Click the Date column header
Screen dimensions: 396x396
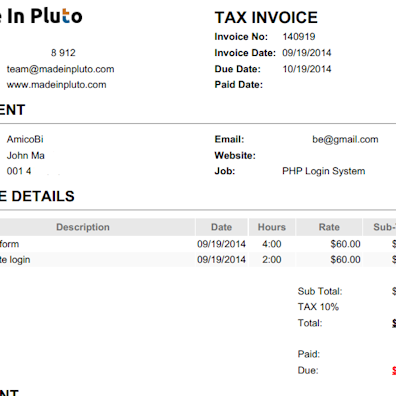[221, 227]
